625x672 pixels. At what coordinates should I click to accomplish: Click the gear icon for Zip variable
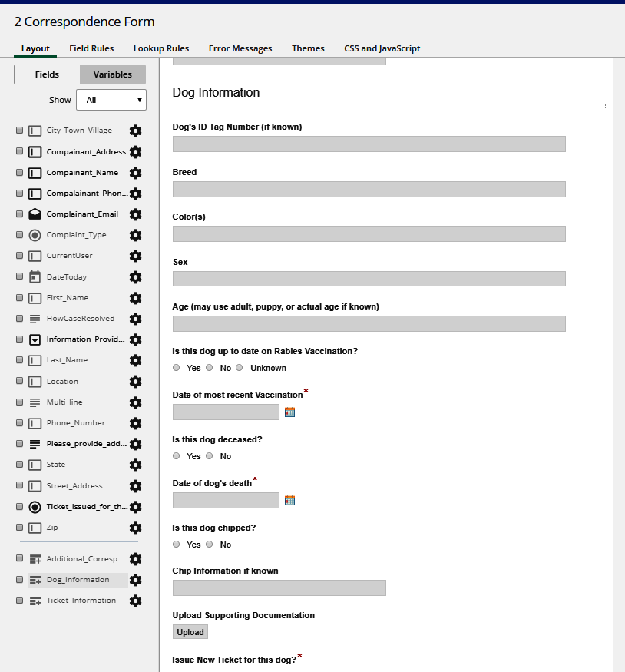136,528
